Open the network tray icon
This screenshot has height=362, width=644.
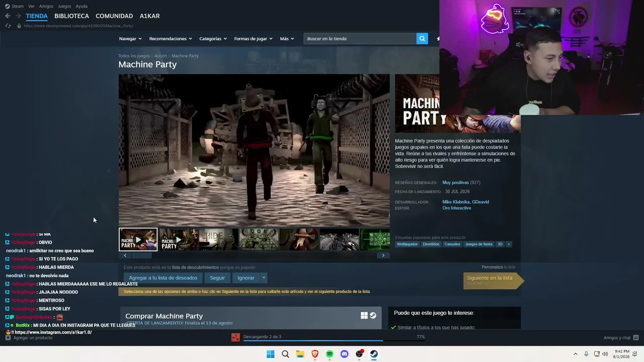pyautogui.click(x=597, y=354)
